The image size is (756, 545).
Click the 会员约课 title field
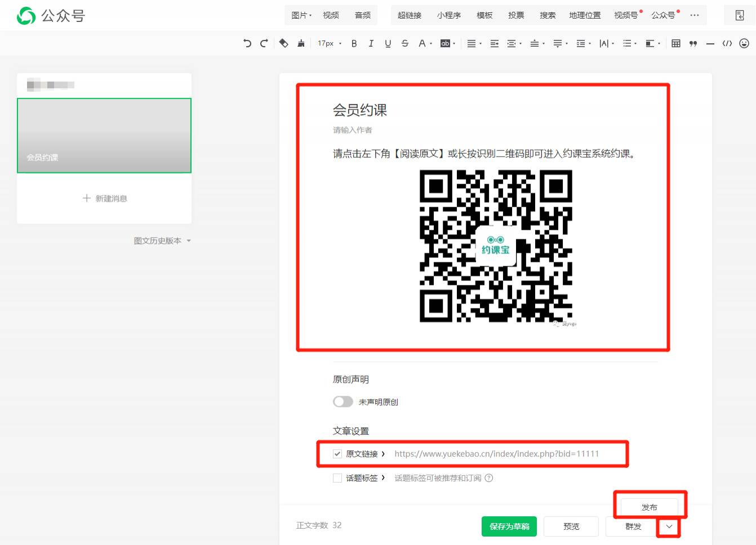click(360, 110)
